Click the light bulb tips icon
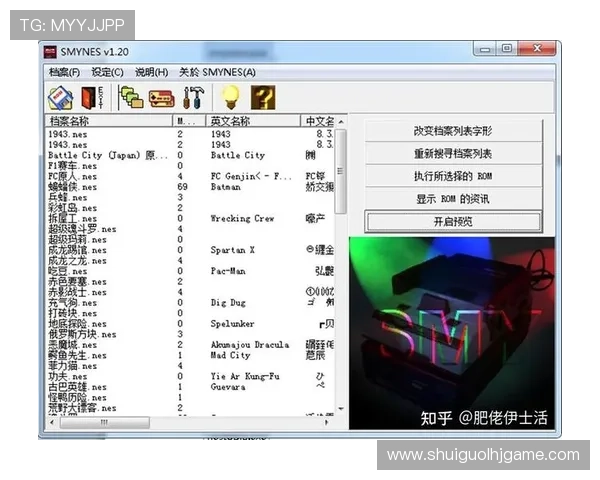This screenshot has width=600, height=480. pyautogui.click(x=231, y=98)
